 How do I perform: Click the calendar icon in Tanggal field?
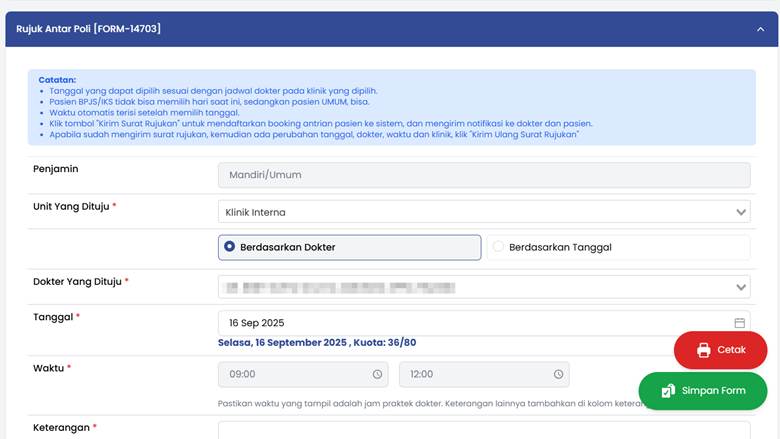point(740,323)
